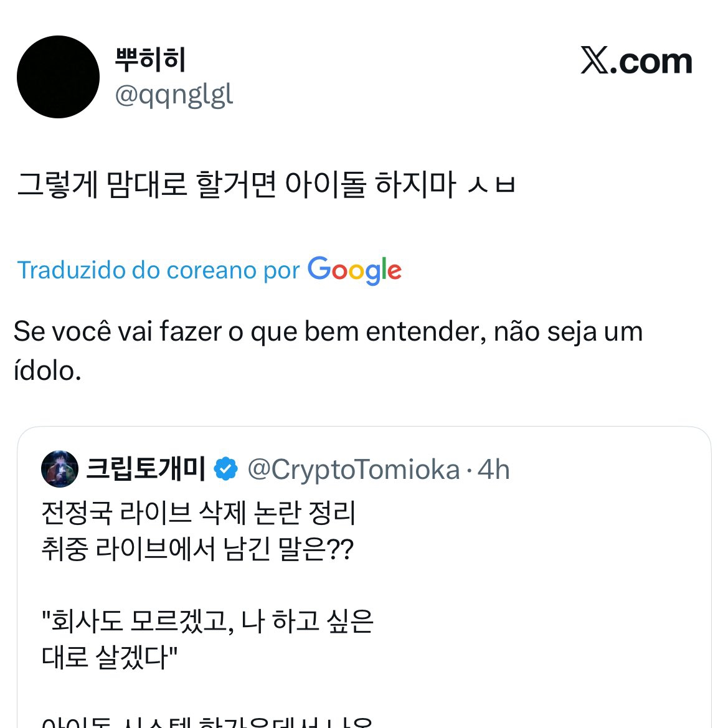Select the original Korean tweet text
Image resolution: width=728 pixels, height=728 pixels.
[266, 185]
